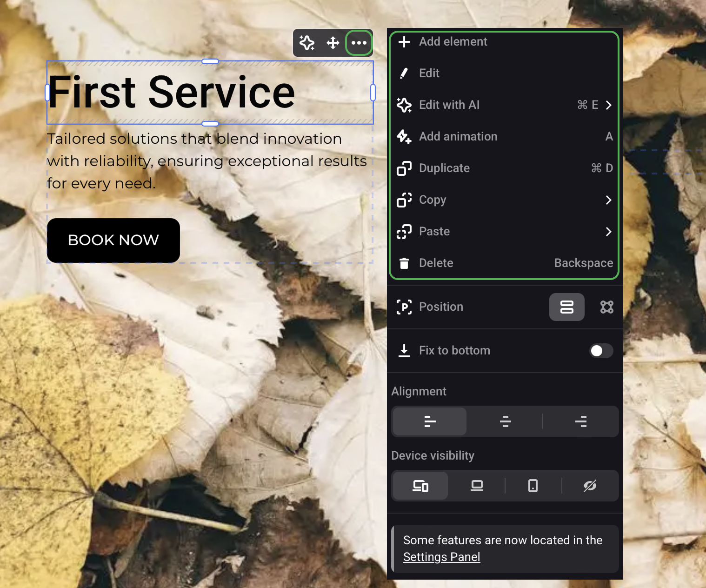The image size is (706, 588).
Task: Align element to the center
Action: point(505,421)
